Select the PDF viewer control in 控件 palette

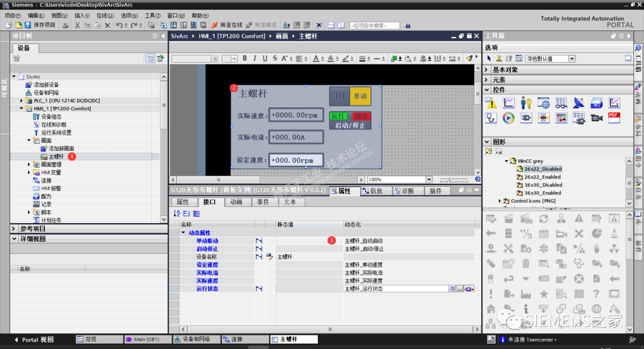pos(614,118)
